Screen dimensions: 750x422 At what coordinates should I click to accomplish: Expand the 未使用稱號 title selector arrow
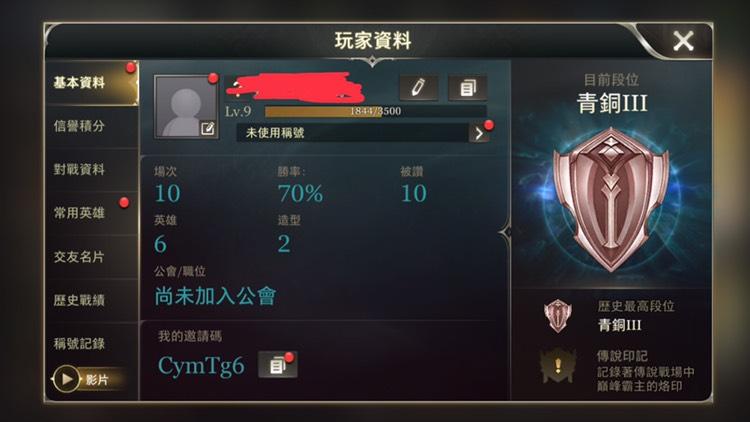point(479,133)
